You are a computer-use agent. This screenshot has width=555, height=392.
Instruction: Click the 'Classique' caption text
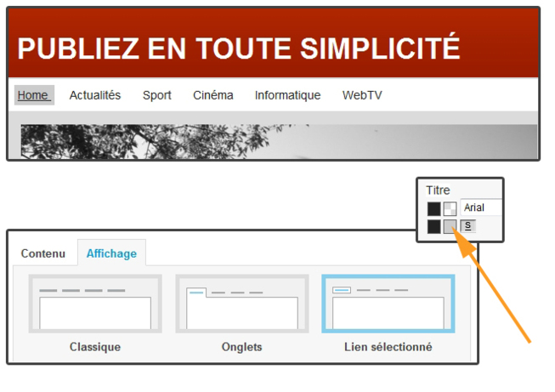click(x=94, y=347)
